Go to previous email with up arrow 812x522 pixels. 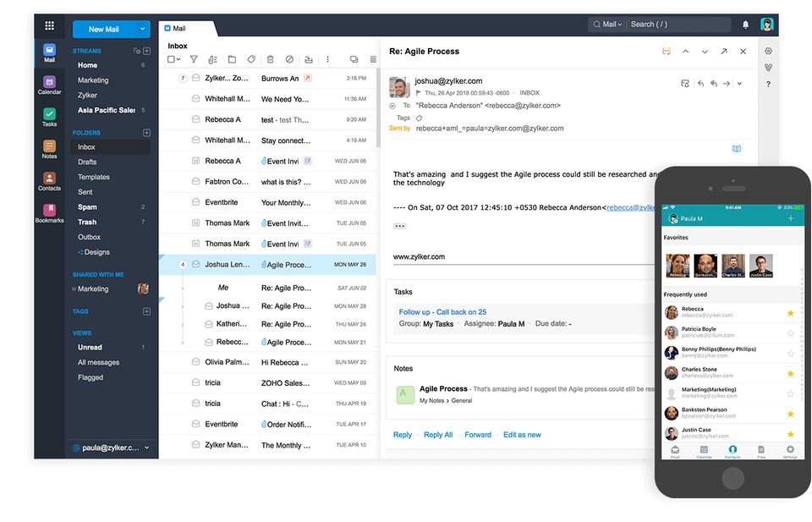tap(686, 52)
